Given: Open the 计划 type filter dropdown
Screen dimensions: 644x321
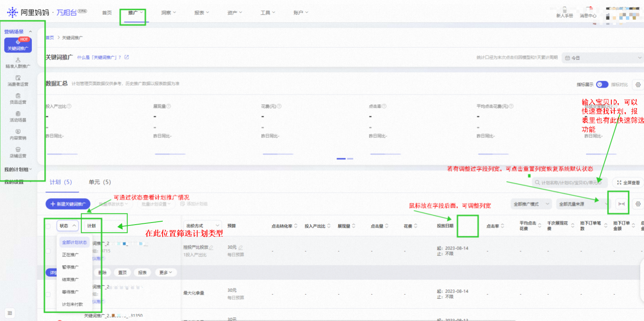Looking at the screenshot, I should (105, 226).
